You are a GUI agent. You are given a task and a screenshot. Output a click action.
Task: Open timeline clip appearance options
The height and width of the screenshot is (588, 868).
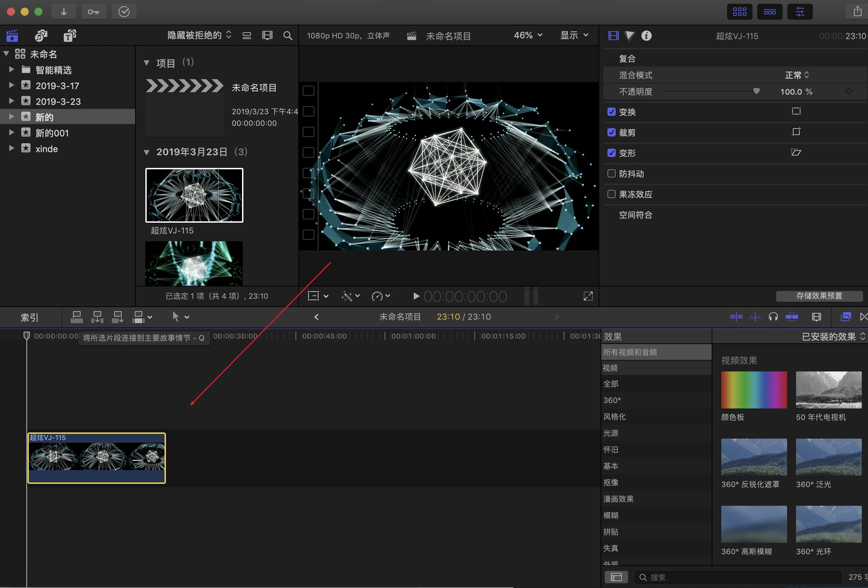point(817,317)
